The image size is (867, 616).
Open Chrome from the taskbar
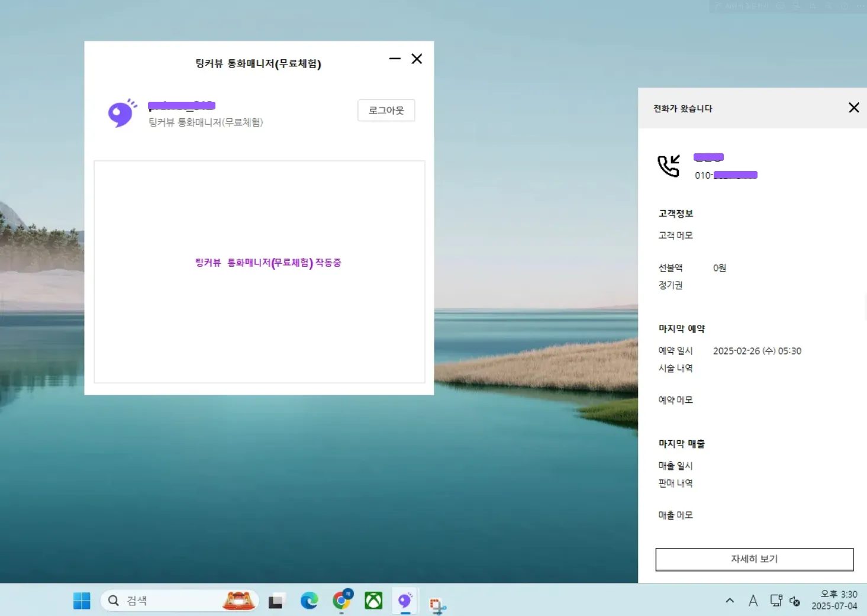[x=342, y=601]
